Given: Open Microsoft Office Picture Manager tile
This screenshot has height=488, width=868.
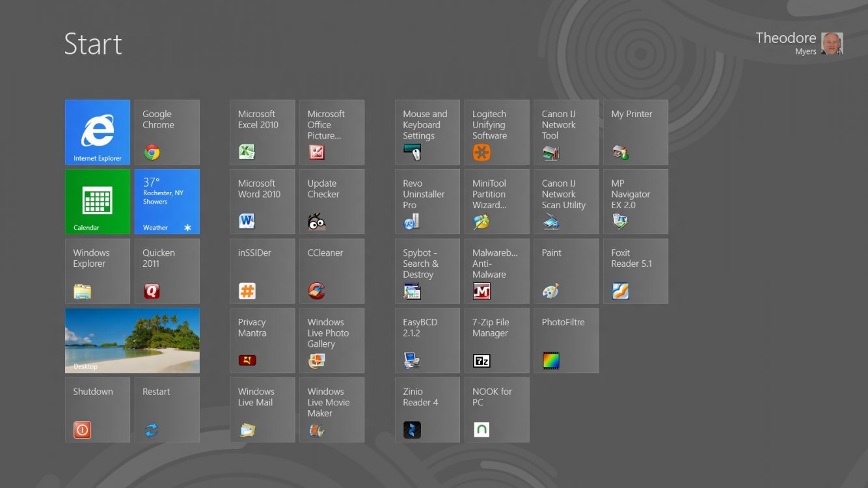Looking at the screenshot, I should click(332, 132).
